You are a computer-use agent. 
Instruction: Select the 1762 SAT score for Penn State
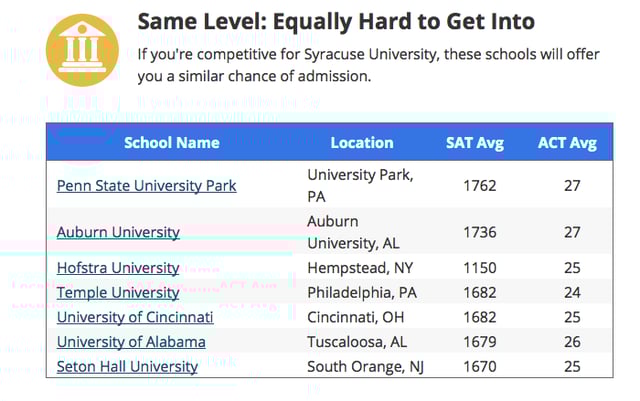[x=480, y=186]
